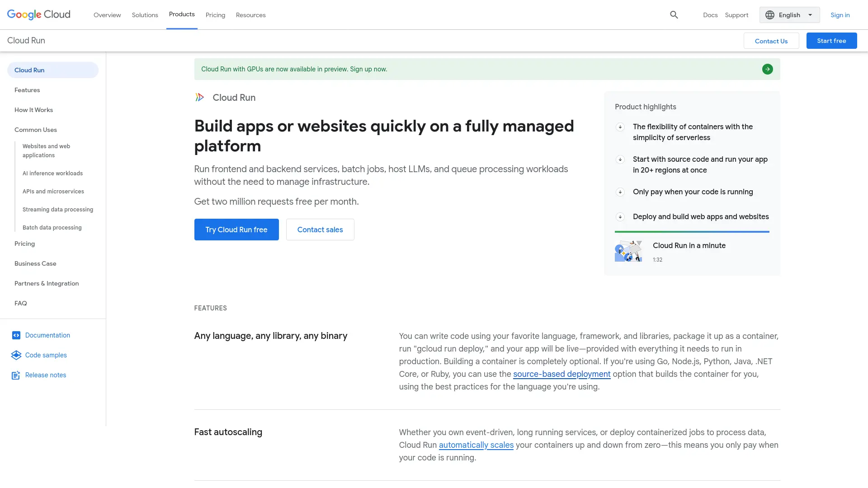Expand 'Only pay when your code is running' arrow

(x=620, y=192)
